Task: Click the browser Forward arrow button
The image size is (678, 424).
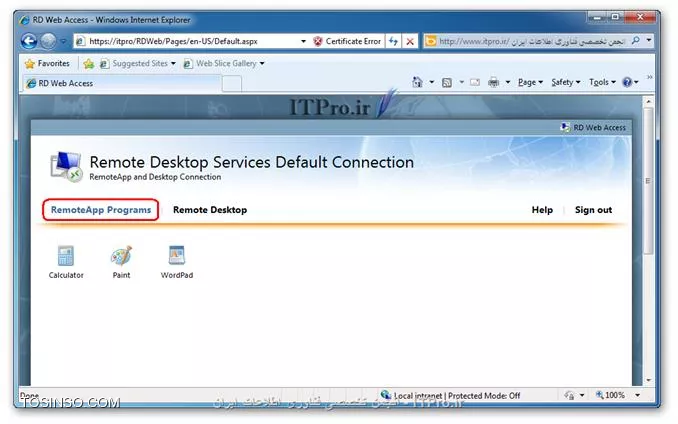Action: point(48,41)
